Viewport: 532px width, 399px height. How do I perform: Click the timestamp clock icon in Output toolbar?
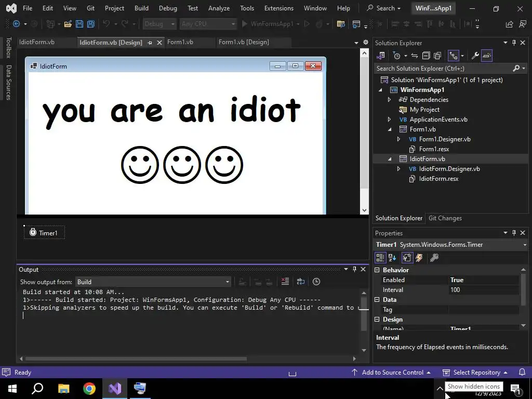click(x=316, y=282)
